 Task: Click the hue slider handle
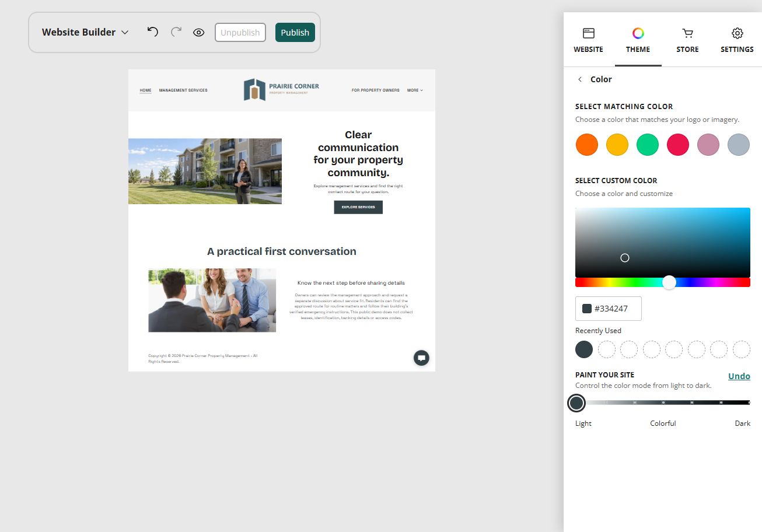click(x=669, y=282)
